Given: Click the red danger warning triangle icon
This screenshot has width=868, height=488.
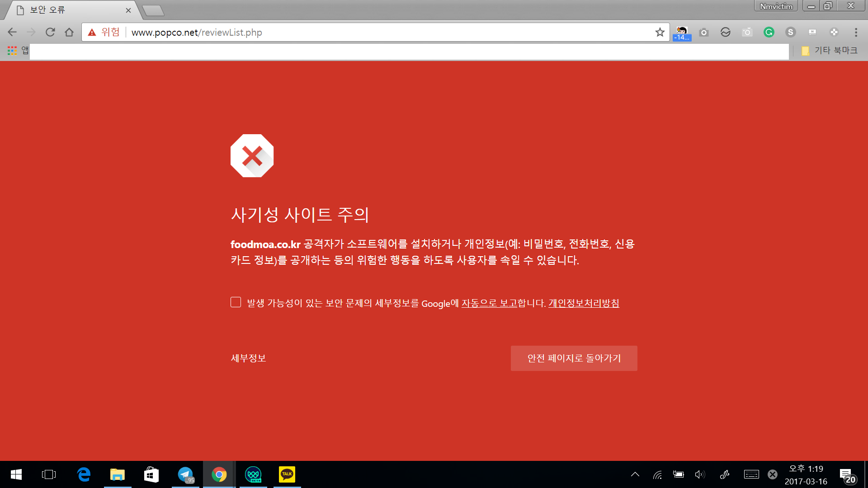Looking at the screenshot, I should point(92,32).
